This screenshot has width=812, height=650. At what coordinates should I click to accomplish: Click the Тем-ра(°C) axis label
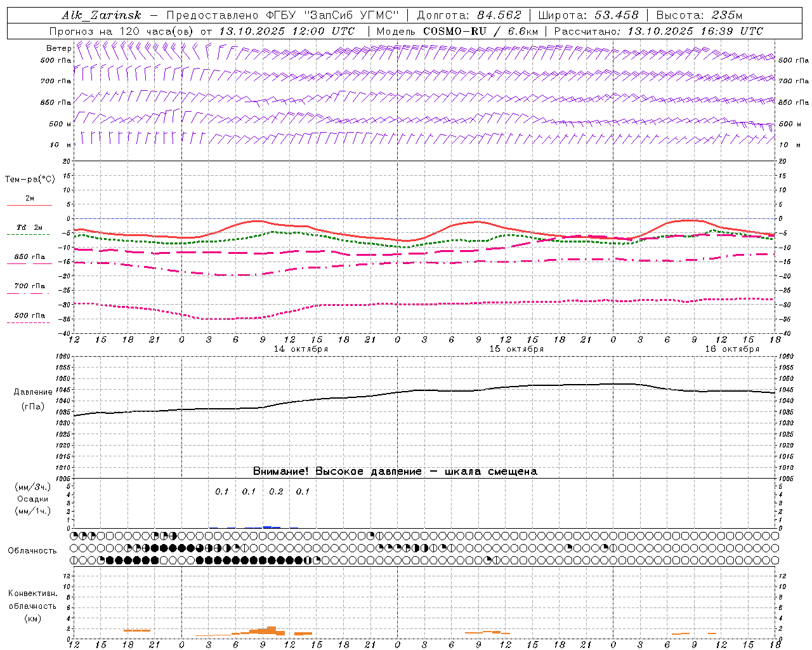(x=30, y=180)
